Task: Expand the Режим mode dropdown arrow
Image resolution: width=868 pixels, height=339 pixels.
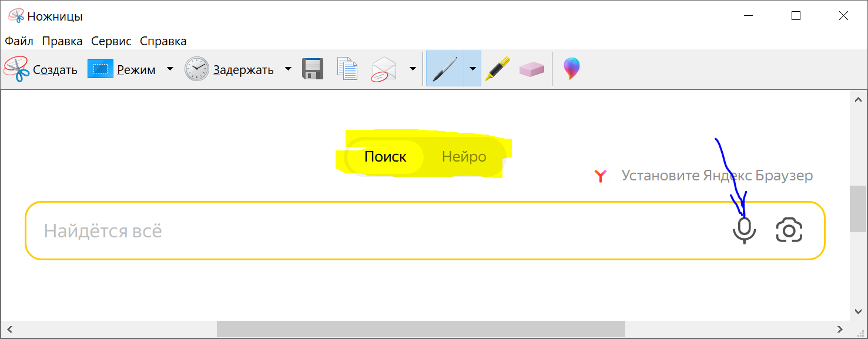Action: click(x=170, y=69)
